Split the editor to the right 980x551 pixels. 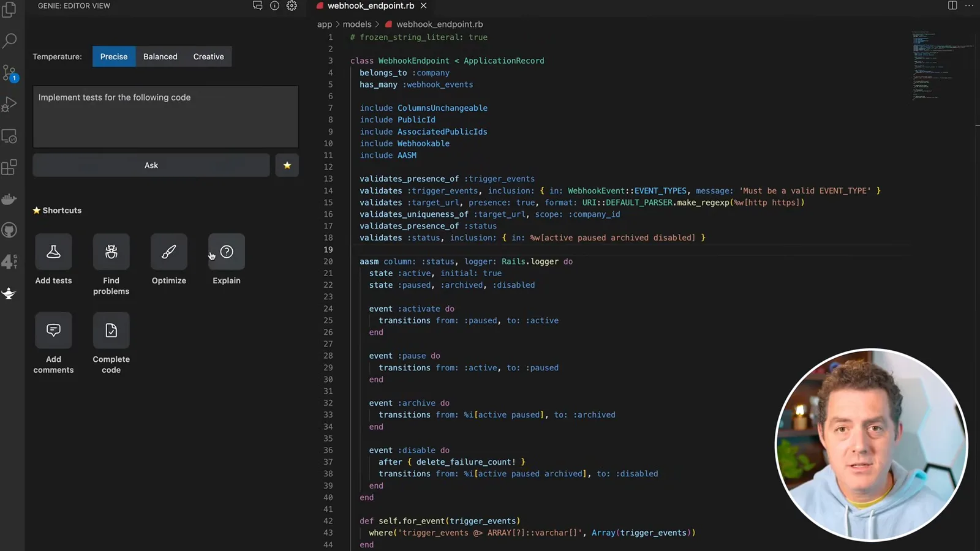[952, 6]
